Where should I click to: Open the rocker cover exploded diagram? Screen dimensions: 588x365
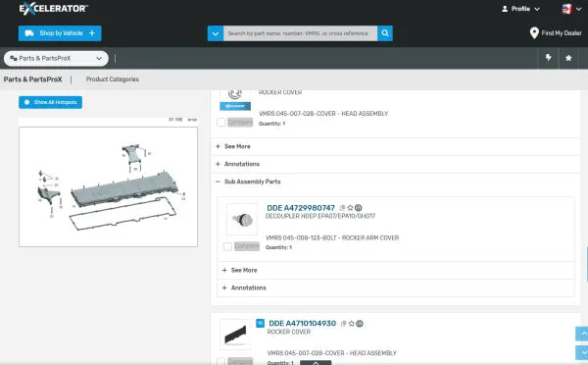(109, 186)
